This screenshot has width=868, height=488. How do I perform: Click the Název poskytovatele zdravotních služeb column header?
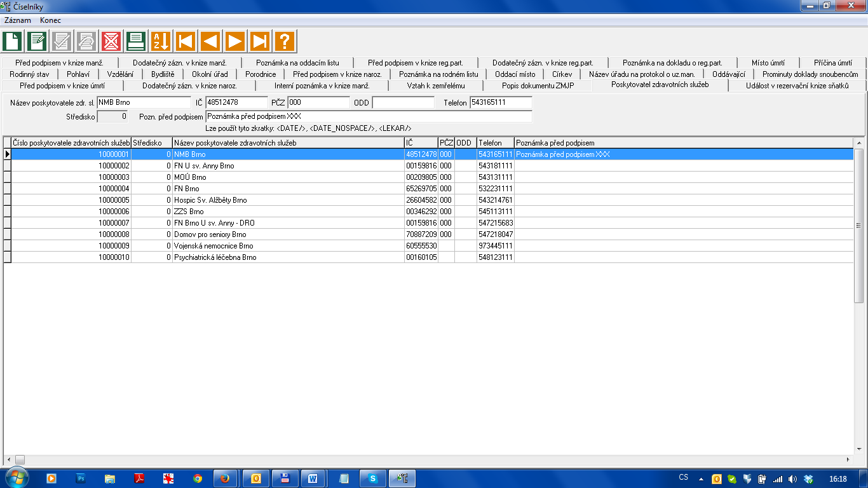tap(288, 143)
